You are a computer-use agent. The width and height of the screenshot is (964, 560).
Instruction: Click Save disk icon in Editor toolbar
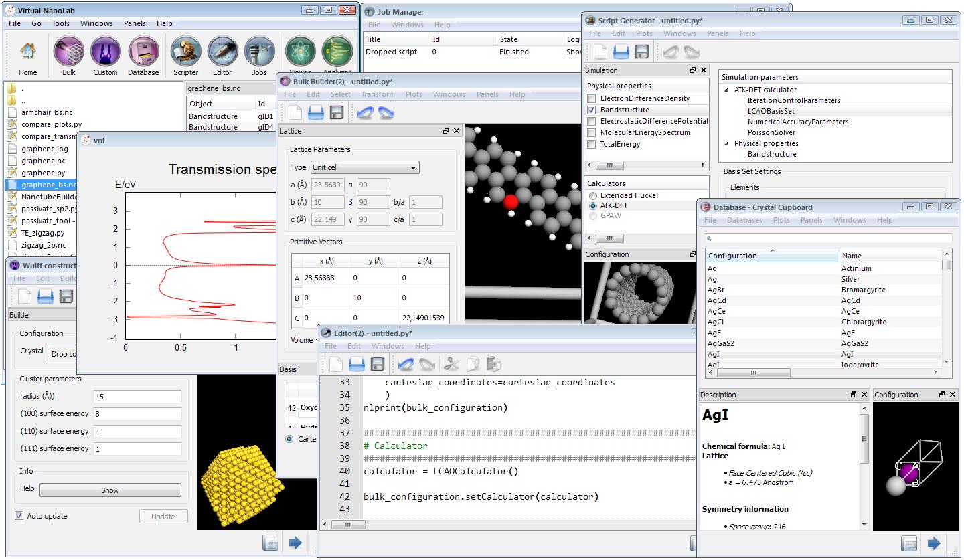coord(378,364)
